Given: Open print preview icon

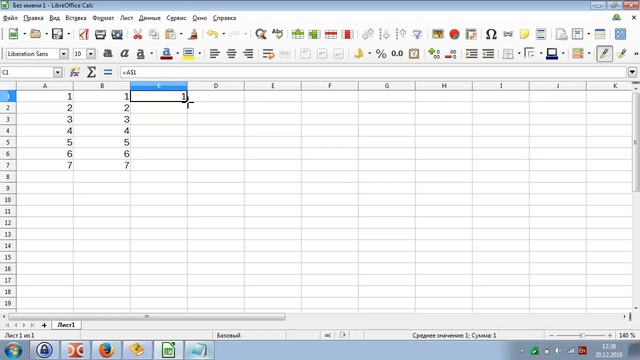Looking at the screenshot, I should coord(117,34).
